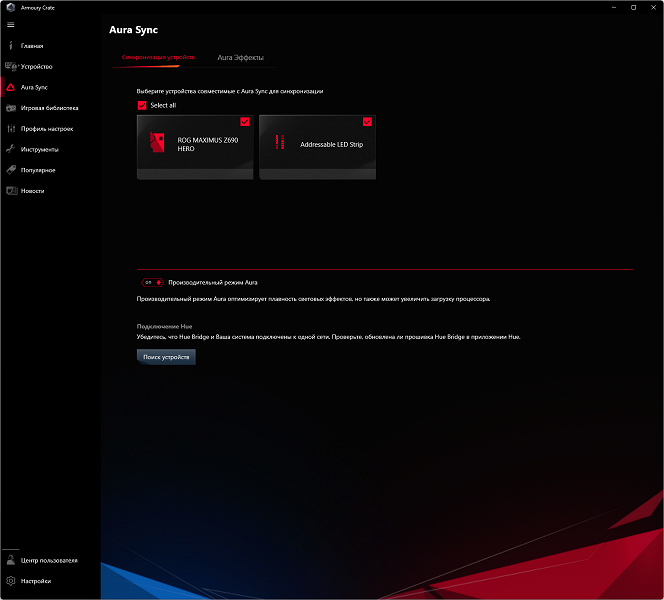Click the Aura Sync triangle icon

[x=11, y=87]
